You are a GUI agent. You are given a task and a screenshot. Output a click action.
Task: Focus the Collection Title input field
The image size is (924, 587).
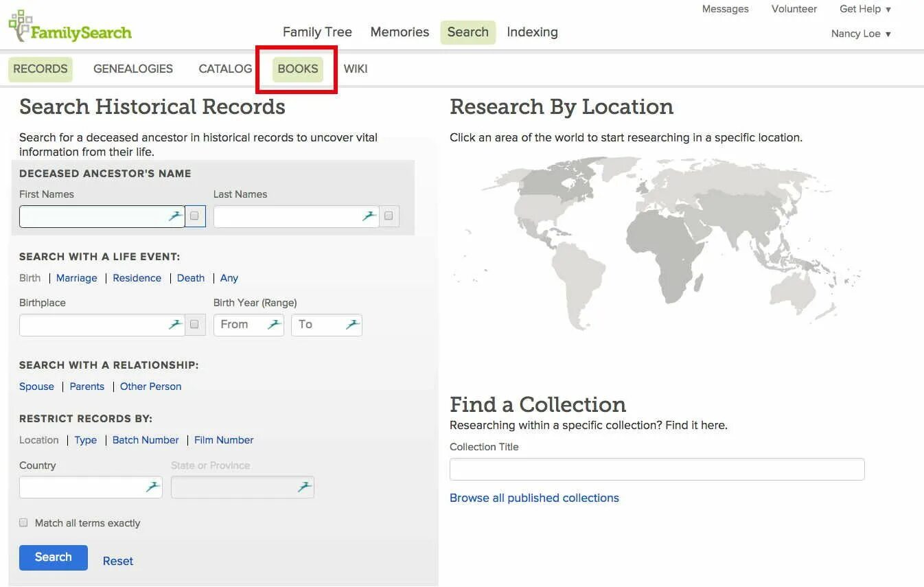[x=657, y=469]
